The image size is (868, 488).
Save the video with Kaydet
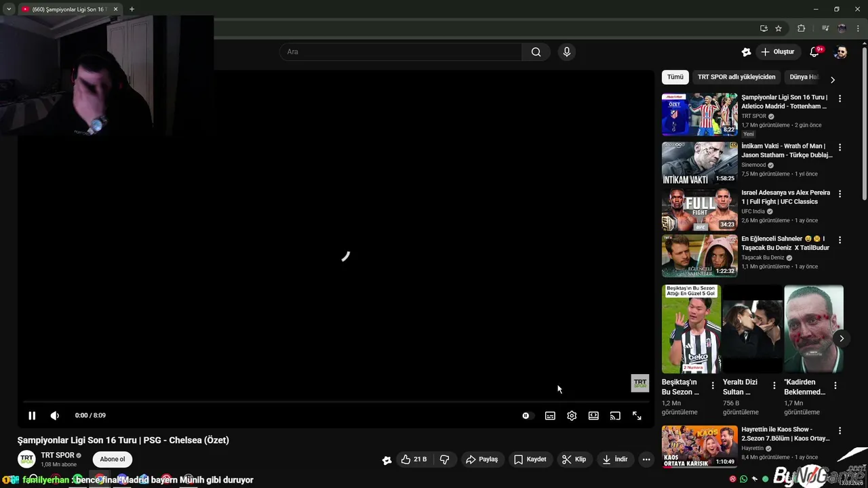530,460
